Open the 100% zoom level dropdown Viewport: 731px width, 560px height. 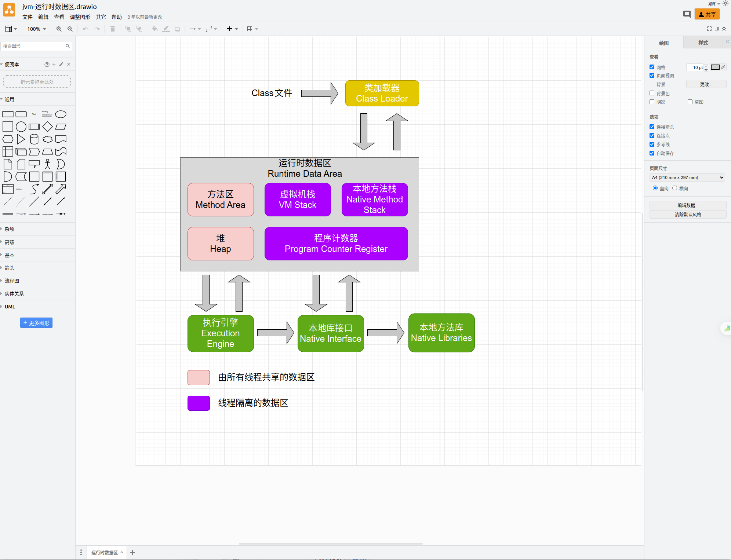(36, 29)
